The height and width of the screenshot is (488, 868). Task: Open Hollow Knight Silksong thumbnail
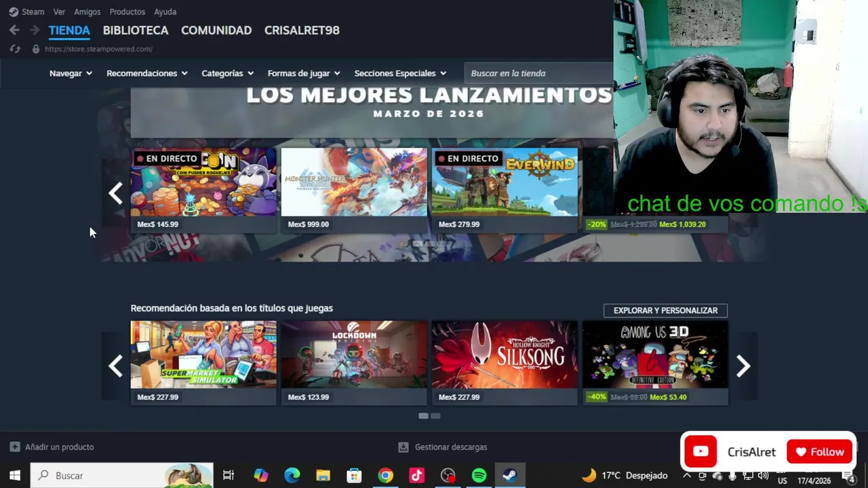(x=505, y=354)
